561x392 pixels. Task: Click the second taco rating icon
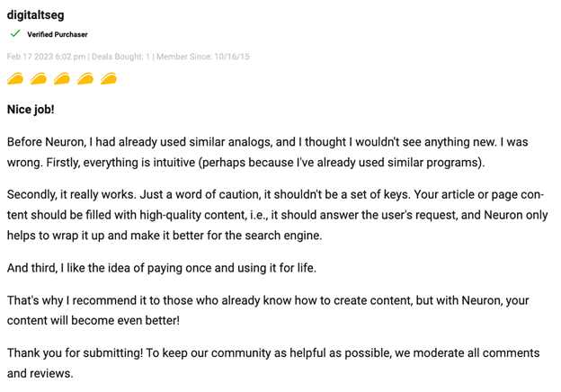(x=39, y=79)
